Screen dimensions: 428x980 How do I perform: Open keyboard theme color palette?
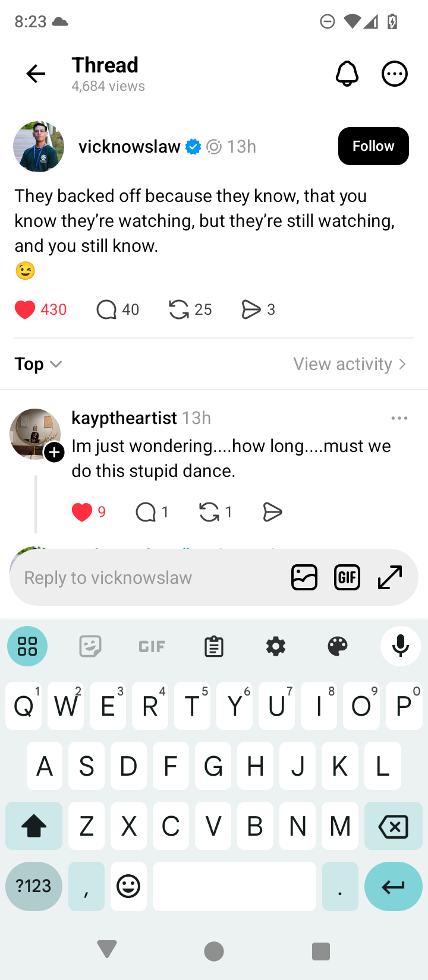[338, 646]
